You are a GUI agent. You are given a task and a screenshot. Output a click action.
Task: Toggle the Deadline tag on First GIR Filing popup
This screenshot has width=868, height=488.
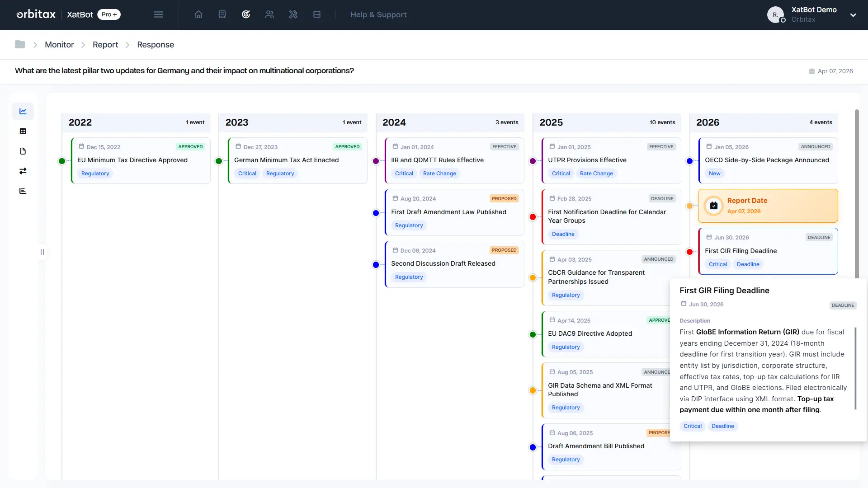(x=722, y=426)
